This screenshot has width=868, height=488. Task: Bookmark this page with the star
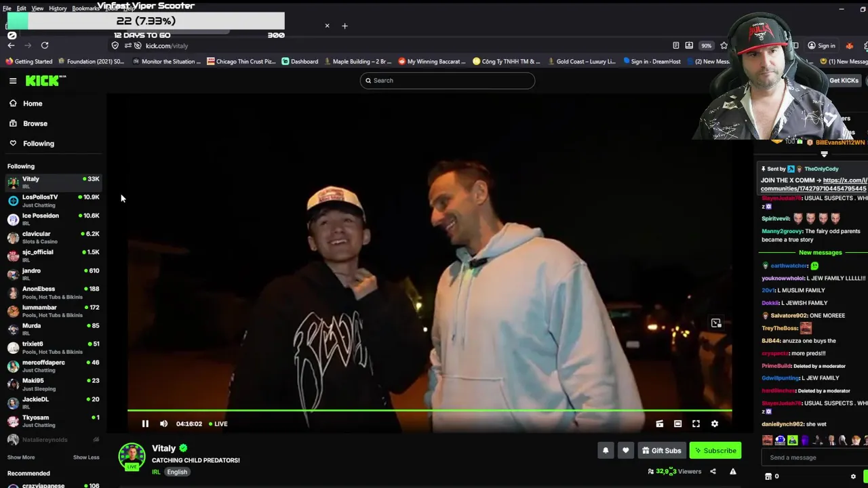pos(724,45)
